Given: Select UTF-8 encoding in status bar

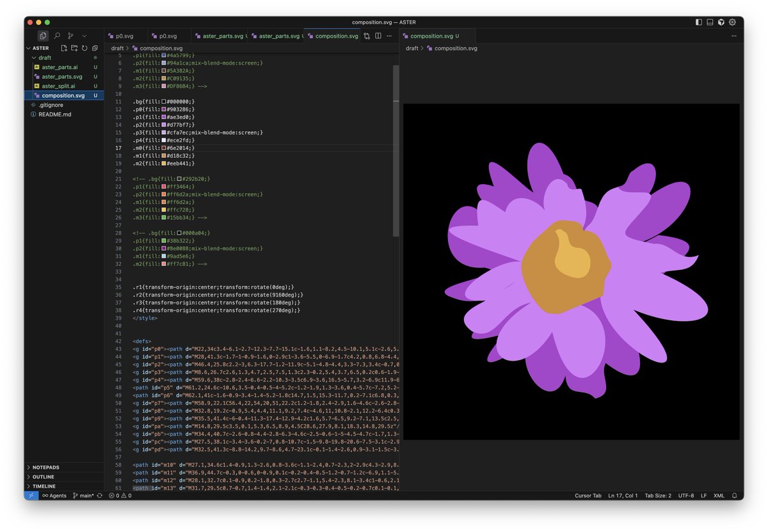Looking at the screenshot, I should (x=685, y=496).
